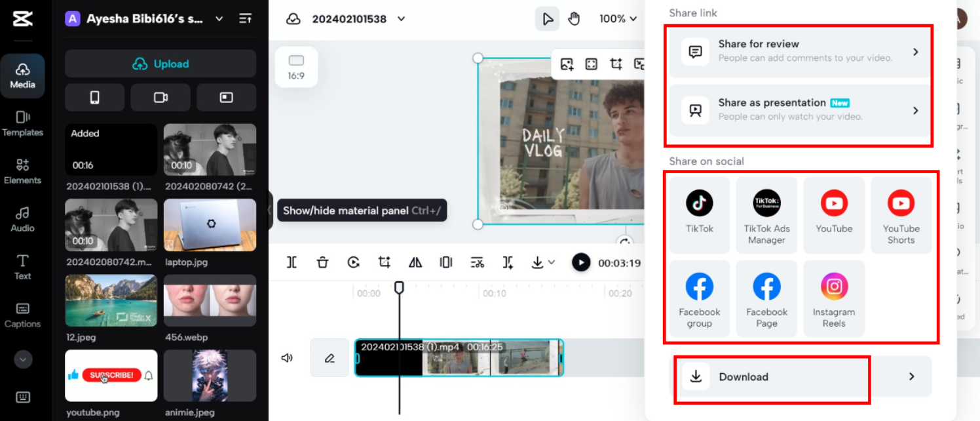Click the reverse playback icon in timeline toolbar
This screenshot has height=421, width=980.
pos(354,262)
